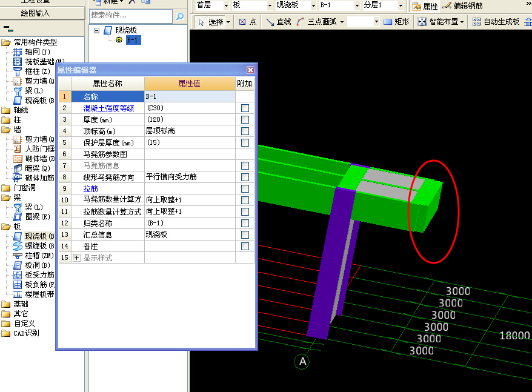This screenshot has height=392, width=532.
Task: Open the 属性 properties button
Action: 425,6
